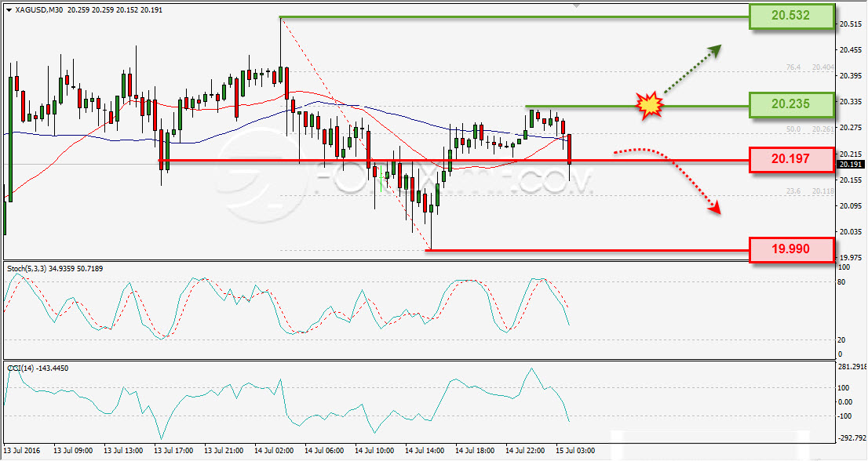Click the 14 Jul 10:00 time label
The image size is (868, 461).
point(375,451)
